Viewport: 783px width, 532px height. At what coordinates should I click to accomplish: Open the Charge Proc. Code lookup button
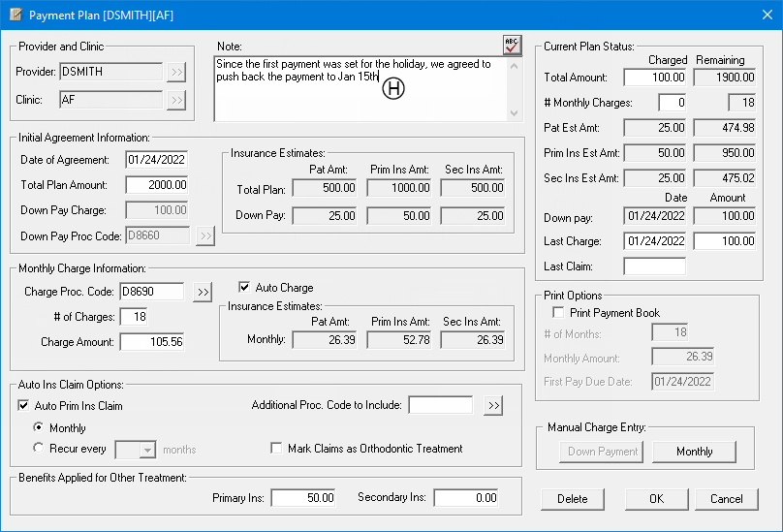(202, 292)
